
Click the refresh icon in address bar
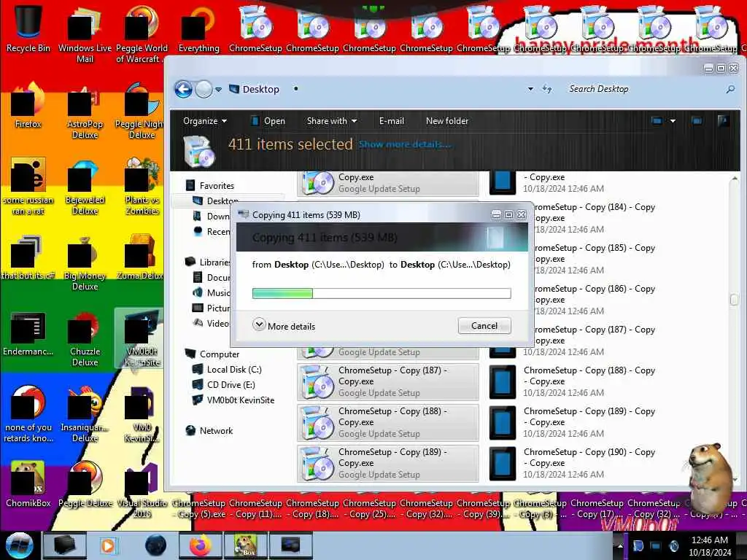click(x=547, y=89)
